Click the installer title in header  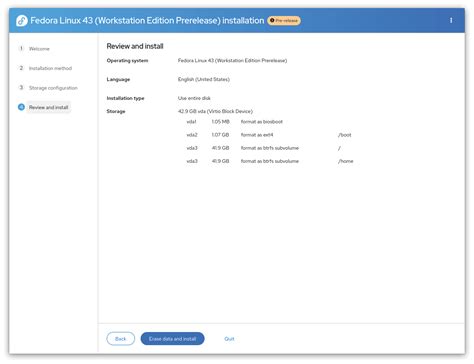point(147,21)
